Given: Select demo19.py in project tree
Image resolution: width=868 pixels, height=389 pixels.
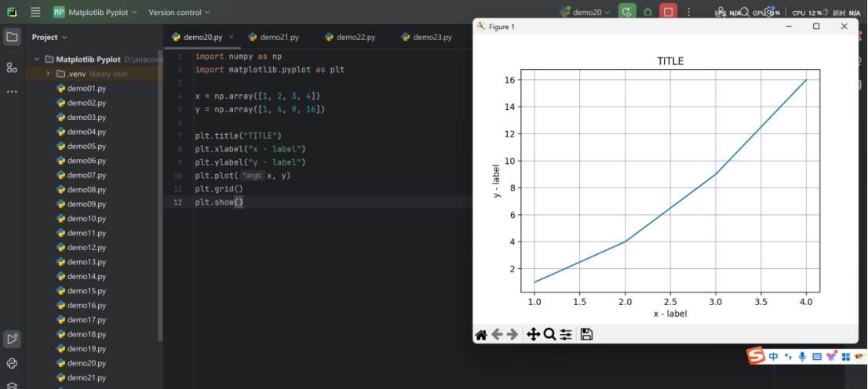Looking at the screenshot, I should [82, 348].
